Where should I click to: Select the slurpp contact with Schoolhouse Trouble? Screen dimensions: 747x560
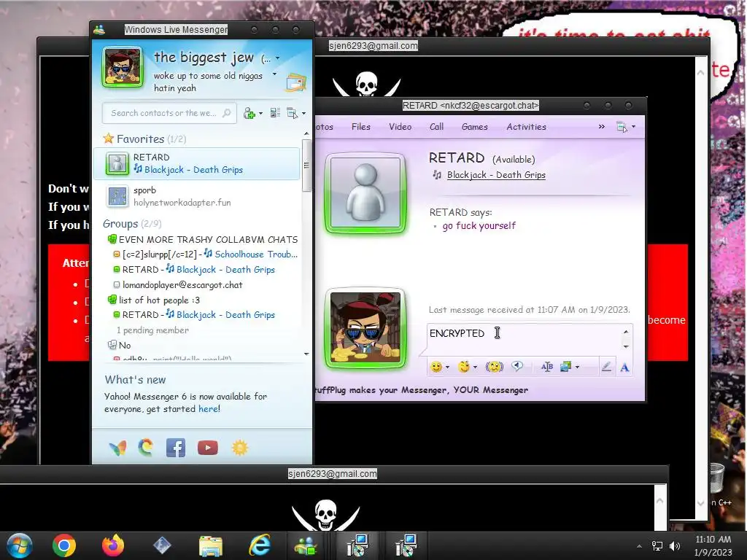point(205,254)
